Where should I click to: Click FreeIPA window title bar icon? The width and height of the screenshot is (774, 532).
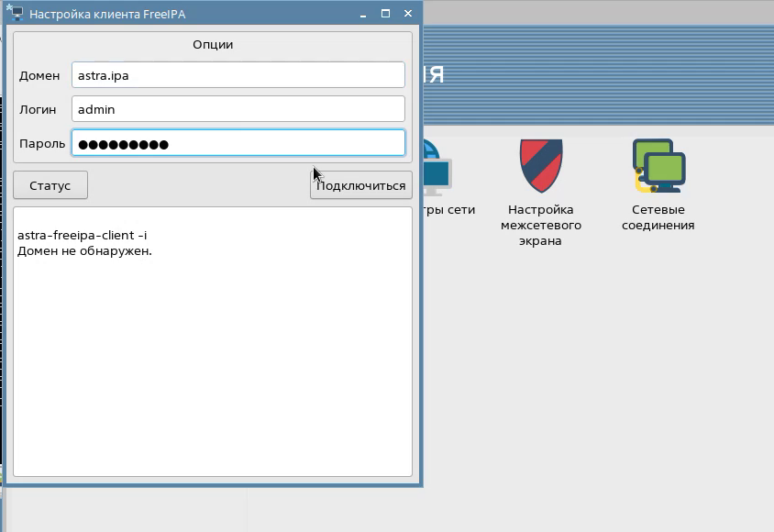pyautogui.click(x=15, y=13)
